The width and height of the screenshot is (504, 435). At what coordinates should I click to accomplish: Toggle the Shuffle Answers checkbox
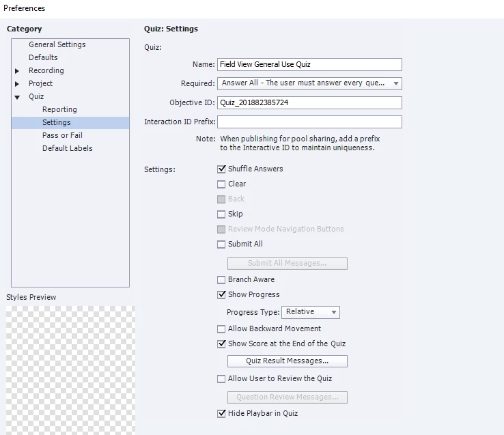click(221, 169)
